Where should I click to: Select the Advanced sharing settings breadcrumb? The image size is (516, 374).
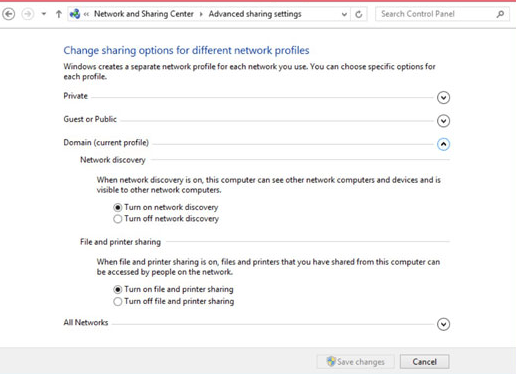(x=255, y=14)
